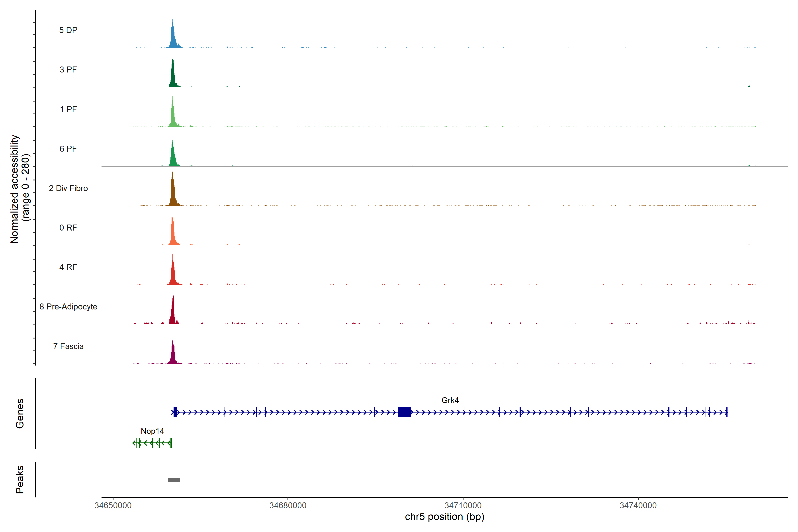
Task: Click the 34740000 axis tick label
Action: pyautogui.click(x=638, y=505)
